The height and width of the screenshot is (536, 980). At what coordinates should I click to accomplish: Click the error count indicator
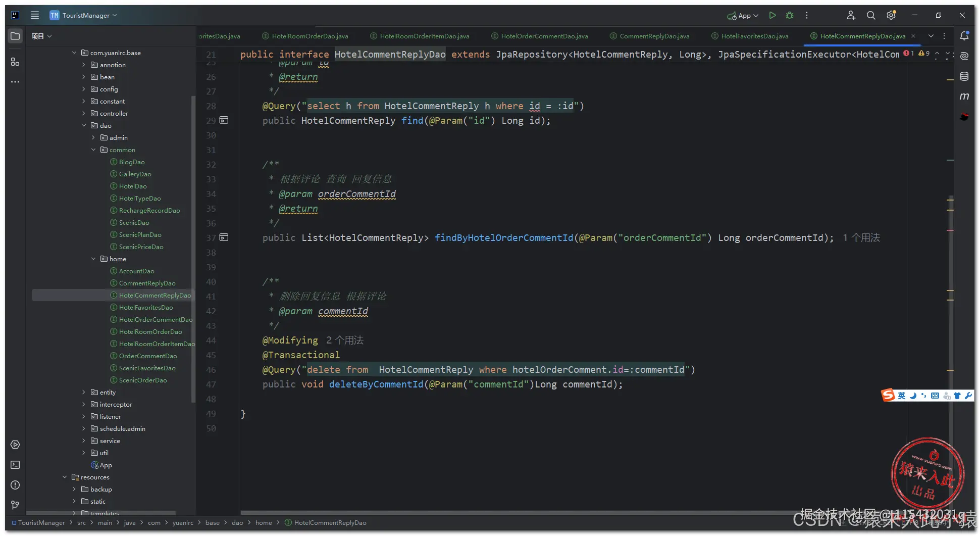click(909, 53)
